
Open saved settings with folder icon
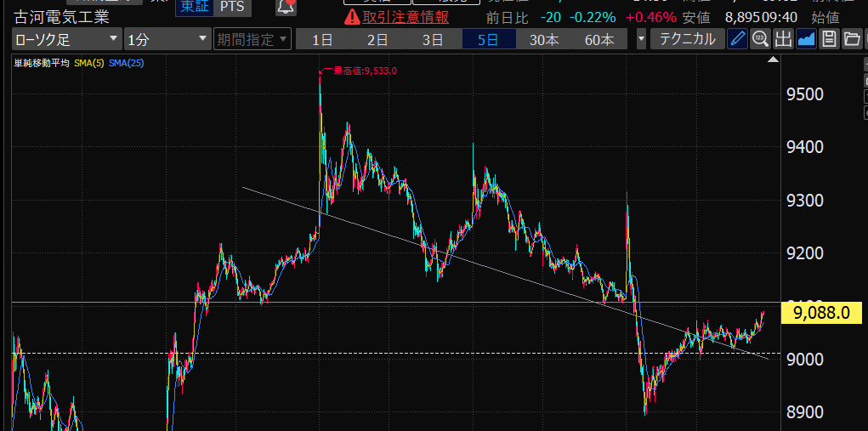click(851, 39)
